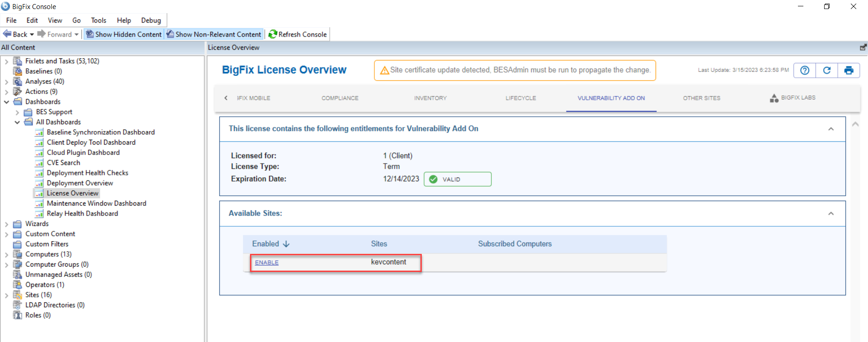Open Maintenance Window Dashboard
This screenshot has height=342, width=868.
click(x=96, y=203)
